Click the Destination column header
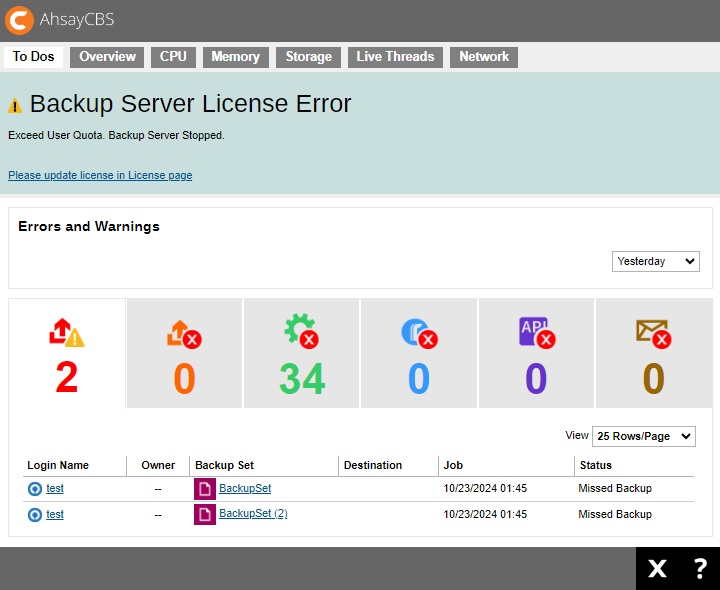 [373, 465]
